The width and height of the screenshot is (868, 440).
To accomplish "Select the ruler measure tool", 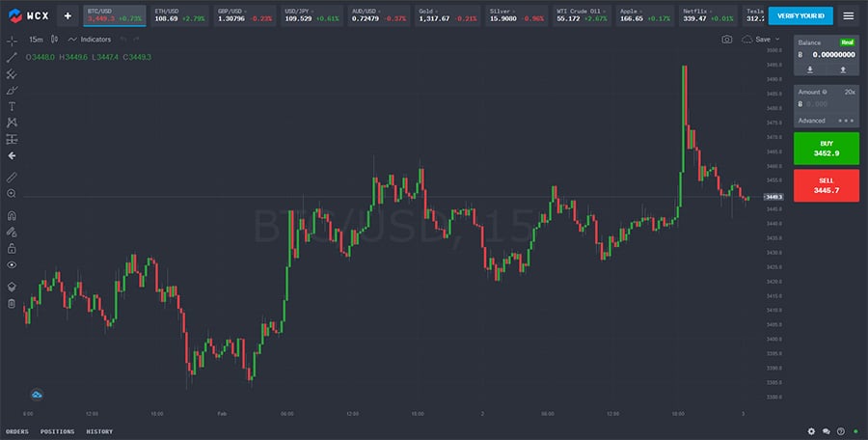I will click(12, 178).
